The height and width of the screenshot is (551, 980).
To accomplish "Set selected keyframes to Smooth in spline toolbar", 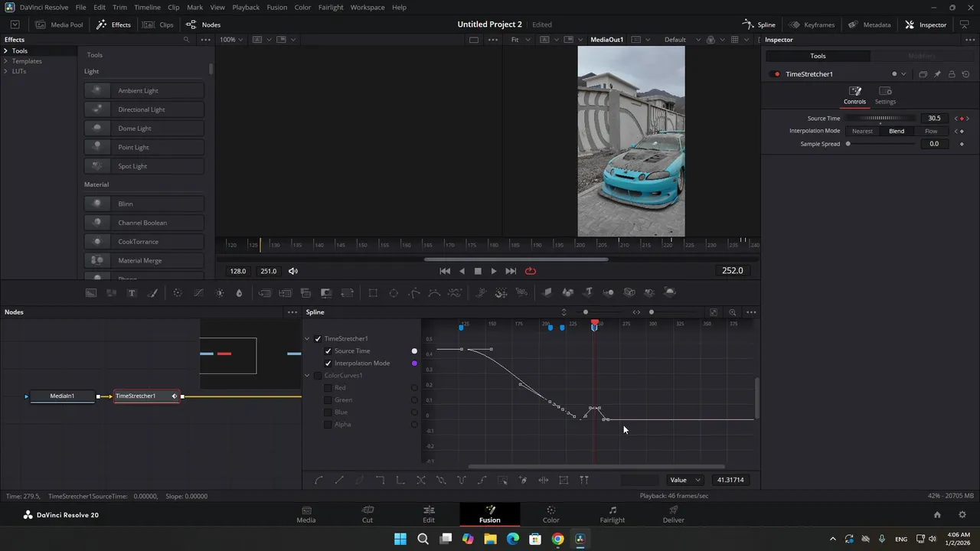I will tap(318, 480).
